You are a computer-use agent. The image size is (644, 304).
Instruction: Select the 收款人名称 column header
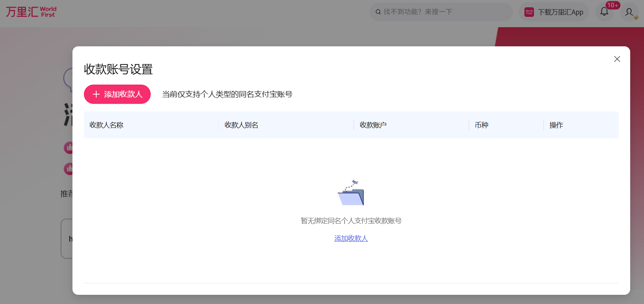[107, 125]
